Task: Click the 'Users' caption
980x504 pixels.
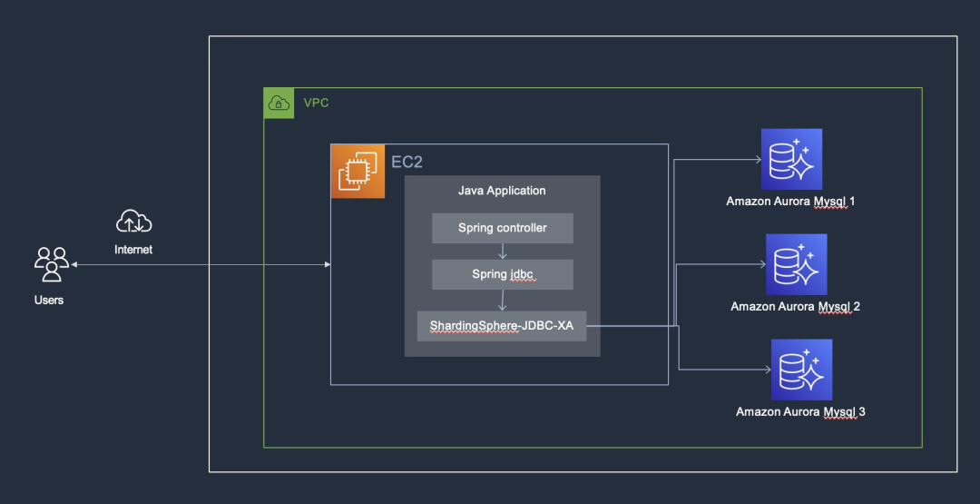Action: [x=49, y=301]
